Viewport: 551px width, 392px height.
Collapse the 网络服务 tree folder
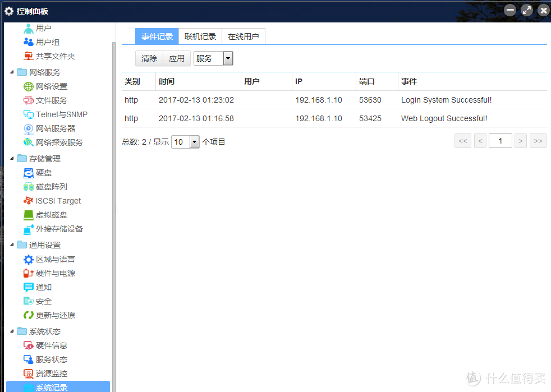click(12, 72)
